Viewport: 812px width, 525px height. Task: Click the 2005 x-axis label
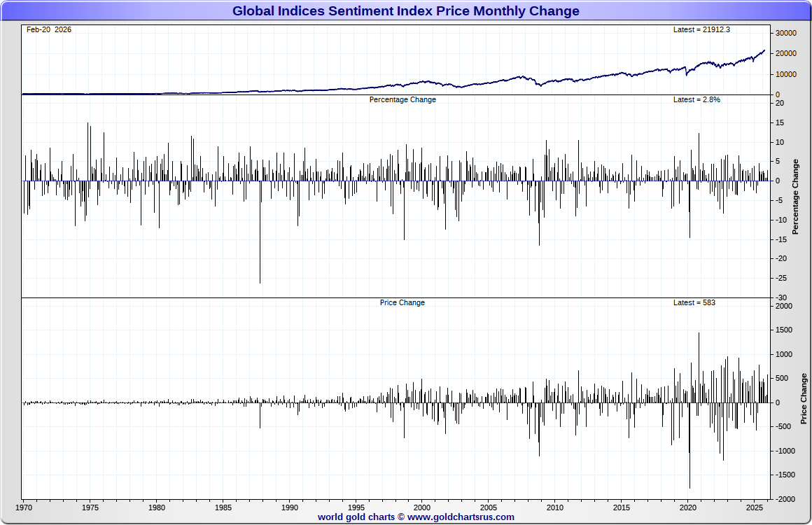(x=489, y=507)
